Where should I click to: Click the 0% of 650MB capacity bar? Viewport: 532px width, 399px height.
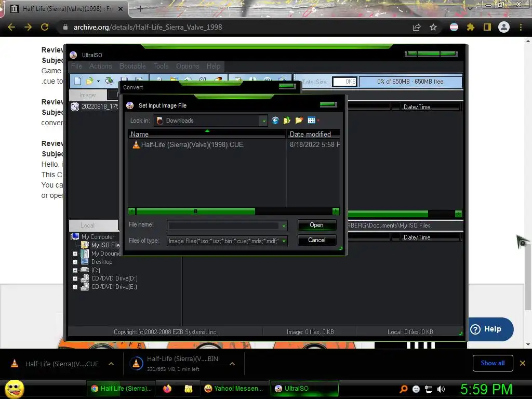coord(410,82)
